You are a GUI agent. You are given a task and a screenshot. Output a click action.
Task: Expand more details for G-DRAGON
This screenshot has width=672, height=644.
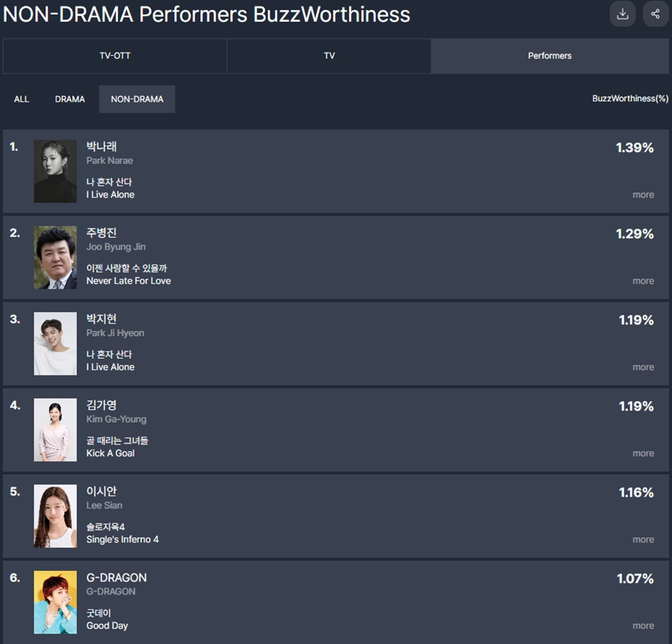click(643, 625)
